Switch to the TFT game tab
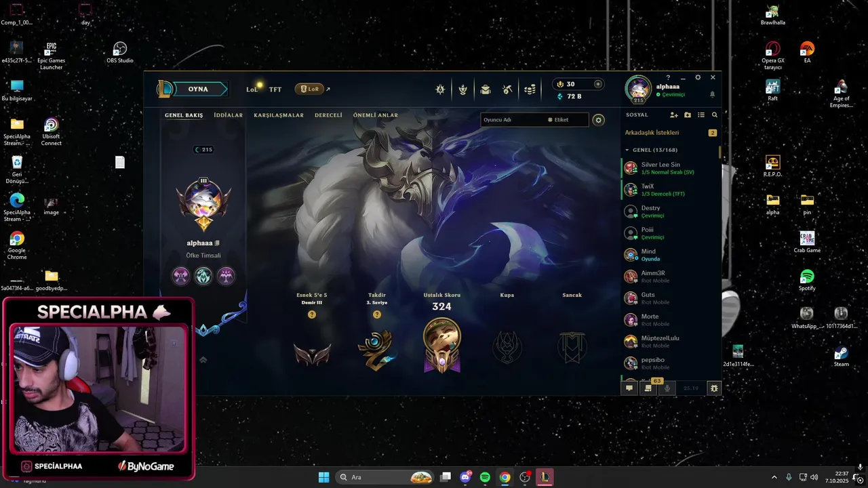 tap(275, 89)
